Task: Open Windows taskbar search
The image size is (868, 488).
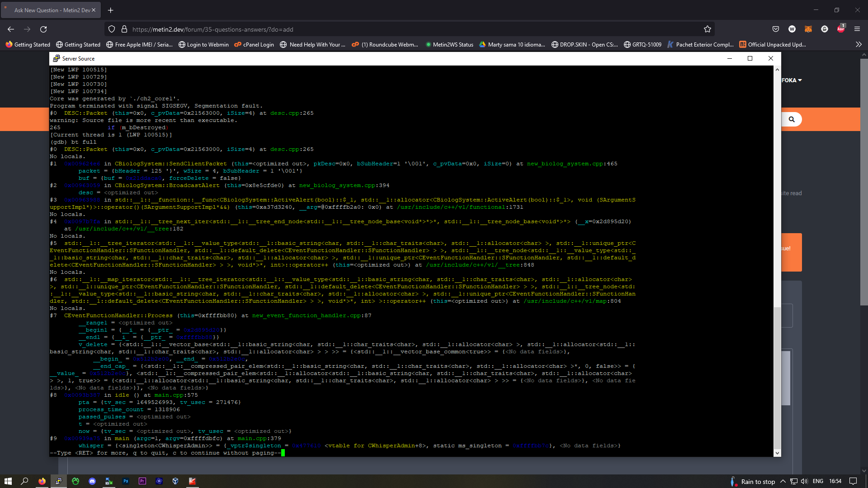Action: coord(25,481)
